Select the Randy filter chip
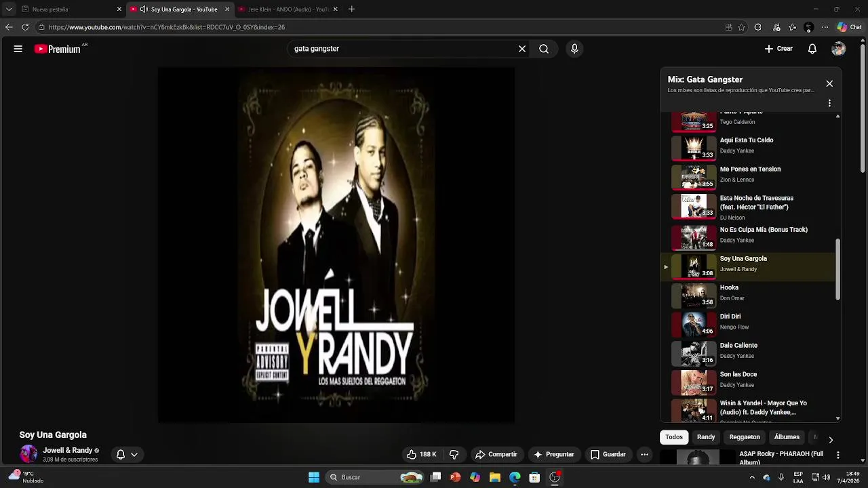 [x=706, y=437]
